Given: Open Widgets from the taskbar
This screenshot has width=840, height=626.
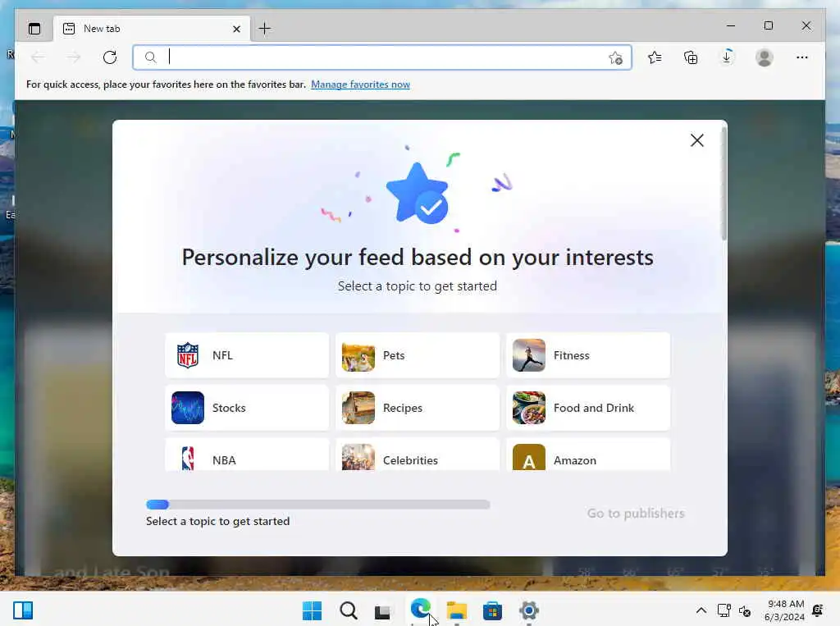Looking at the screenshot, I should click(23, 610).
